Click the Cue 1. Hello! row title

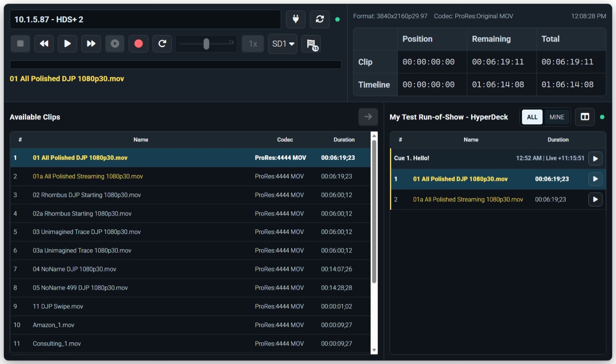411,158
